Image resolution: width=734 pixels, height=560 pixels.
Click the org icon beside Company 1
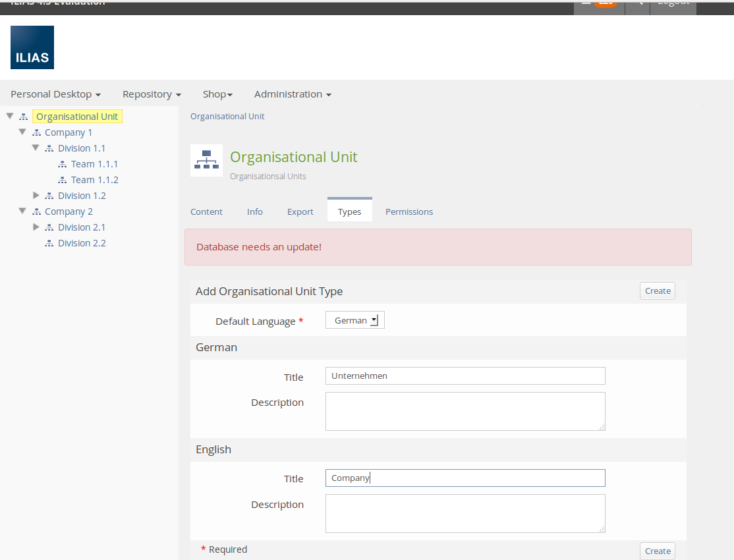[36, 132]
